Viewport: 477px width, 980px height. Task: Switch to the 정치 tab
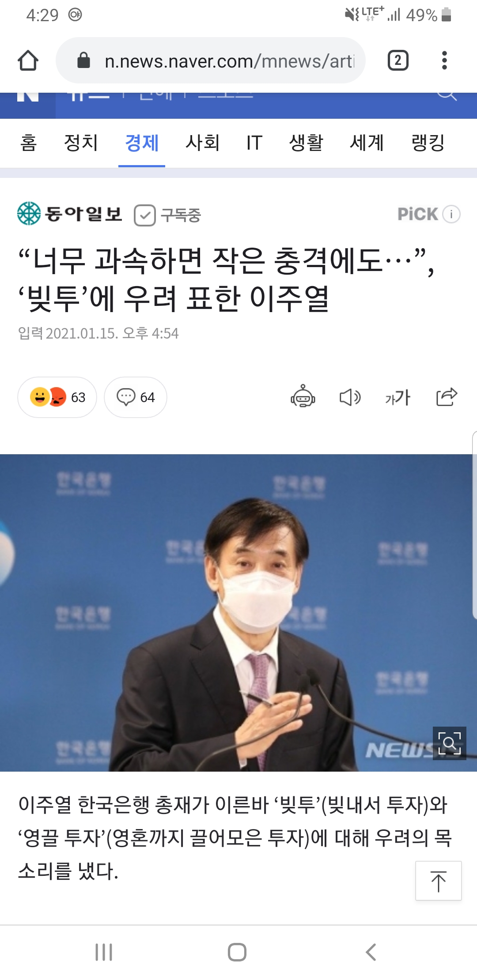[x=81, y=143]
